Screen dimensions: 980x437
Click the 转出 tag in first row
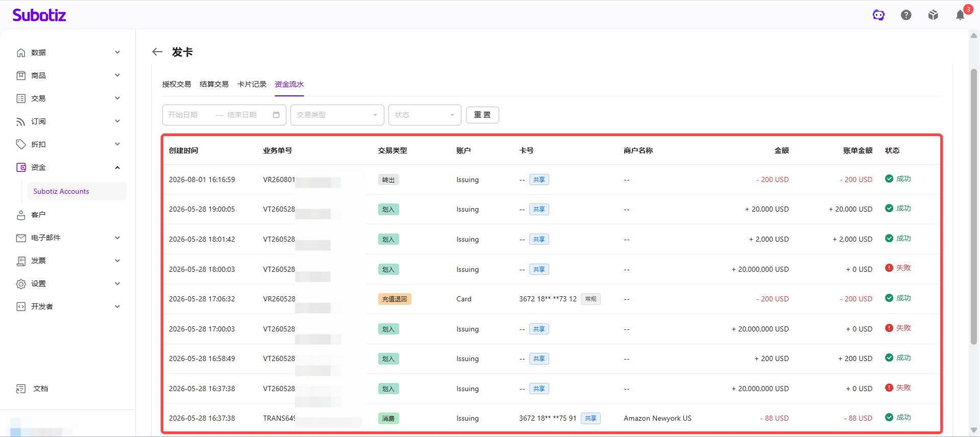click(x=388, y=179)
